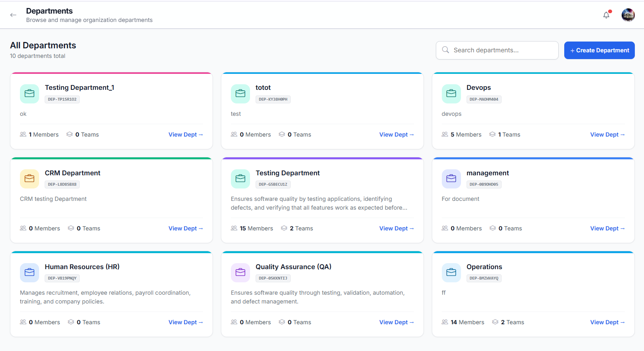Click the search magnifier icon
This screenshot has width=644, height=351.
[445, 50]
